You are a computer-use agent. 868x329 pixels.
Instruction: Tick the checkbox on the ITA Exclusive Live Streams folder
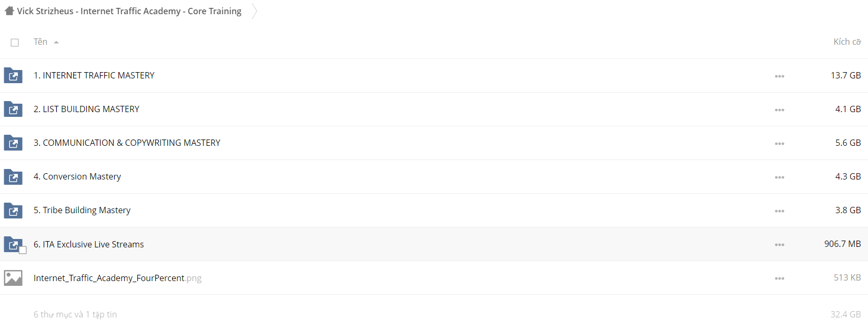(x=23, y=250)
